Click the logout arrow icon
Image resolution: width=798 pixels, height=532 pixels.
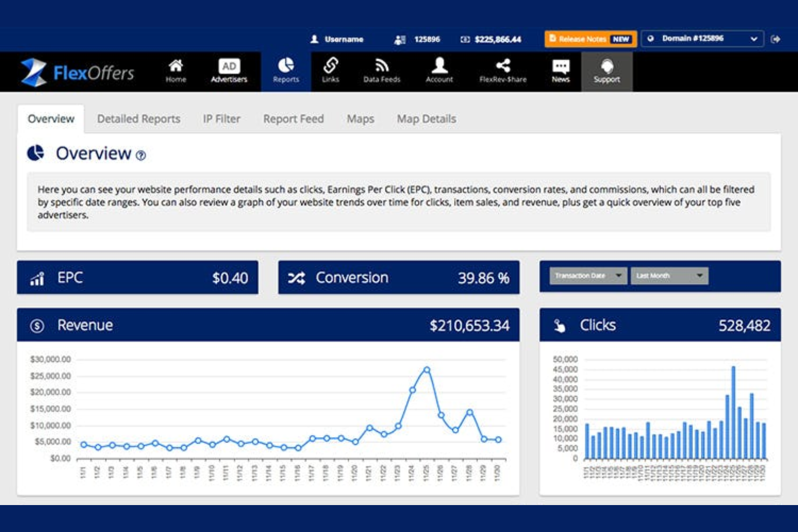775,39
